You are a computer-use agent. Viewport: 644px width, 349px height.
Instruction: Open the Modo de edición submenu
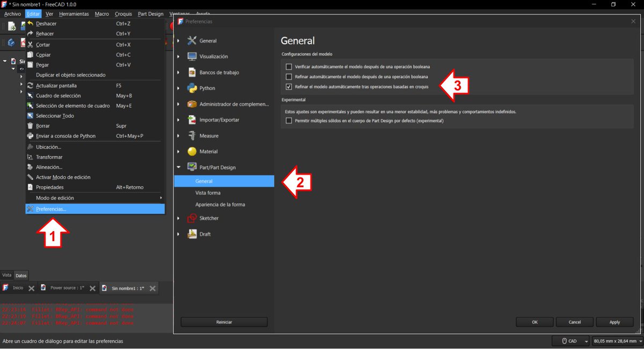point(95,198)
